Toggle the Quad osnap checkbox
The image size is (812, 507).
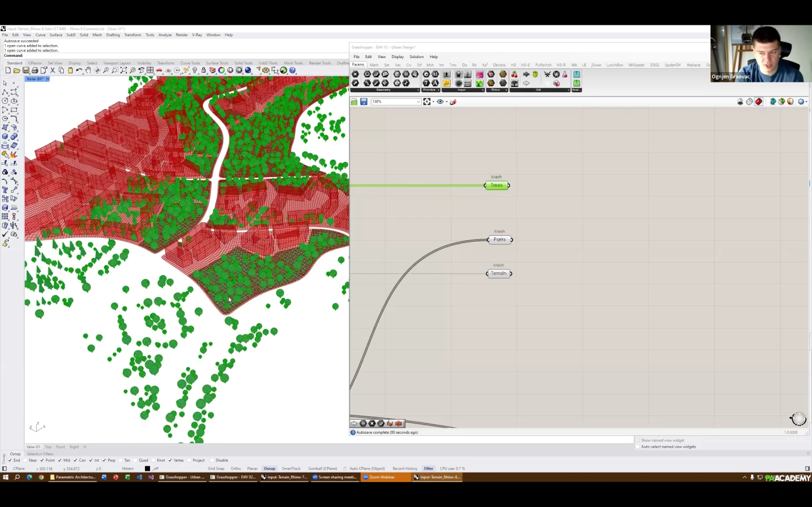pyautogui.click(x=135, y=460)
